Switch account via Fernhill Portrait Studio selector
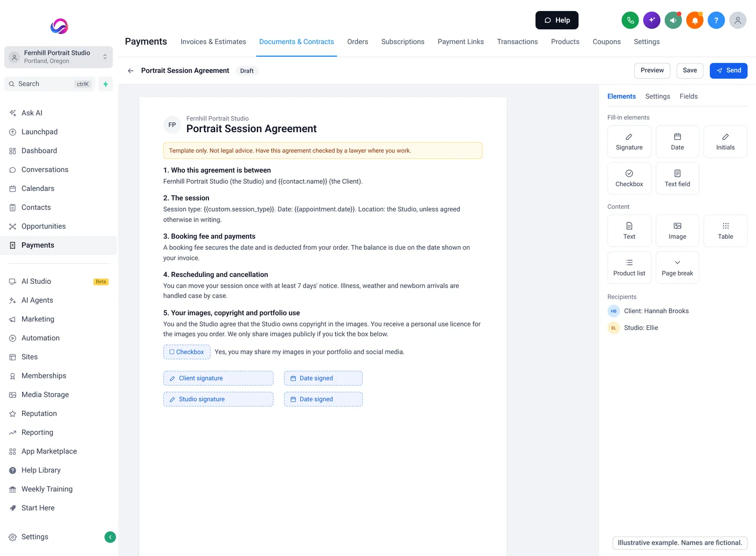 tap(58, 57)
